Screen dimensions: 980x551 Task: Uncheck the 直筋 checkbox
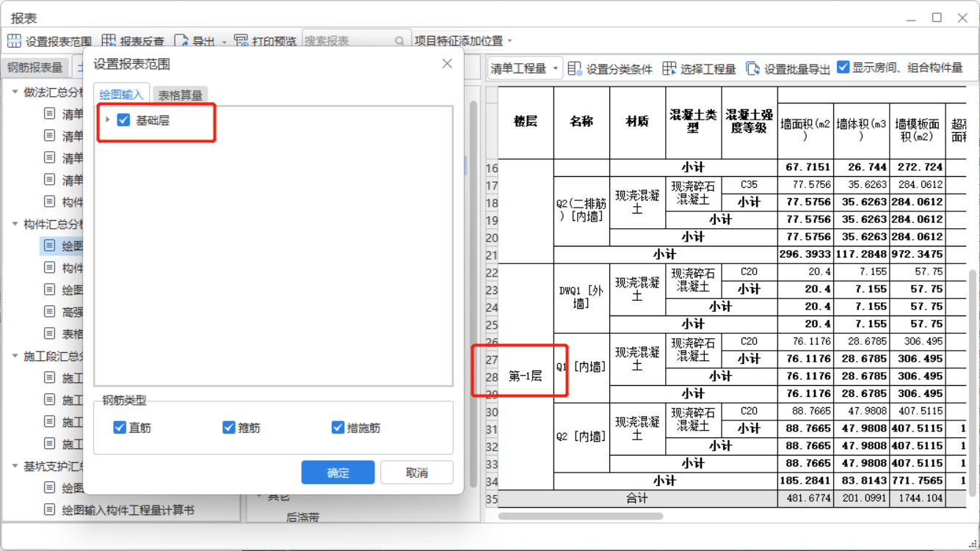[x=120, y=427]
